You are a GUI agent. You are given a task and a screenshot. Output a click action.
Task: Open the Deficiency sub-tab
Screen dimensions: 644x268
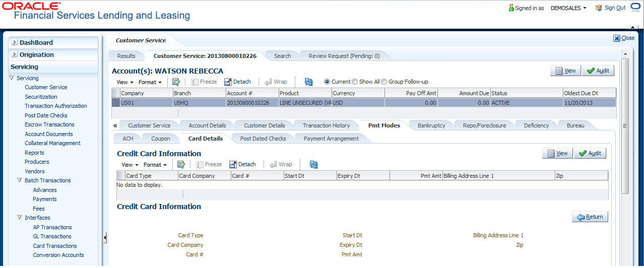[536, 125]
